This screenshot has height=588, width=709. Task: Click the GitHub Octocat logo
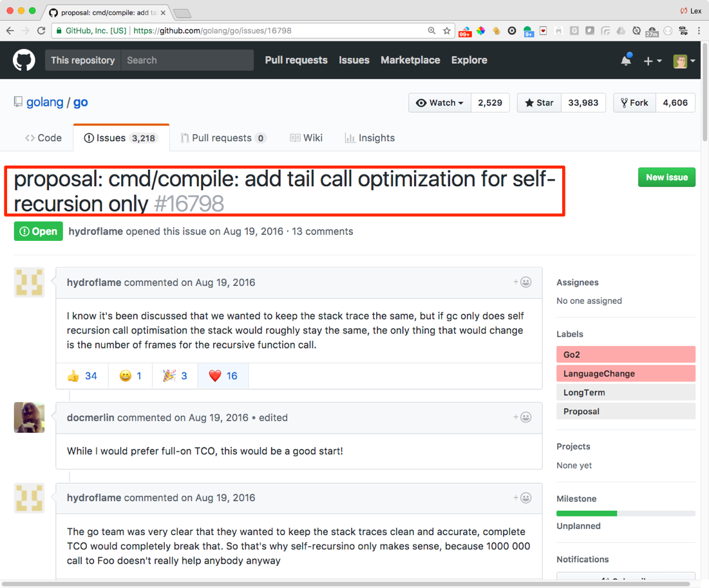pyautogui.click(x=24, y=60)
